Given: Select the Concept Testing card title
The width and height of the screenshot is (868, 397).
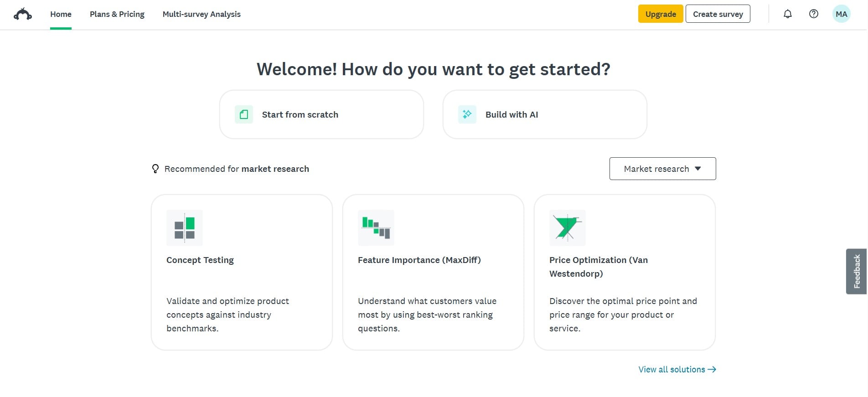Looking at the screenshot, I should pyautogui.click(x=200, y=260).
